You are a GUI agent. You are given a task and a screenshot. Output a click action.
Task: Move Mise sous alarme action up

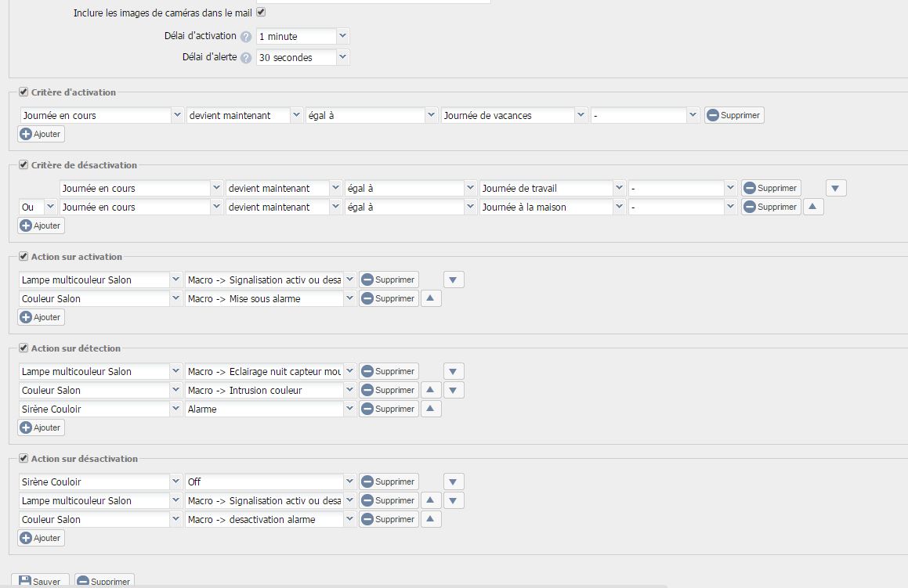[x=431, y=298]
